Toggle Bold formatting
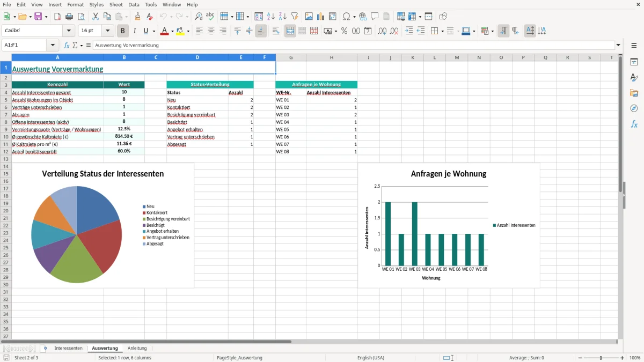Viewport: 644px width, 362px height. (x=122, y=31)
